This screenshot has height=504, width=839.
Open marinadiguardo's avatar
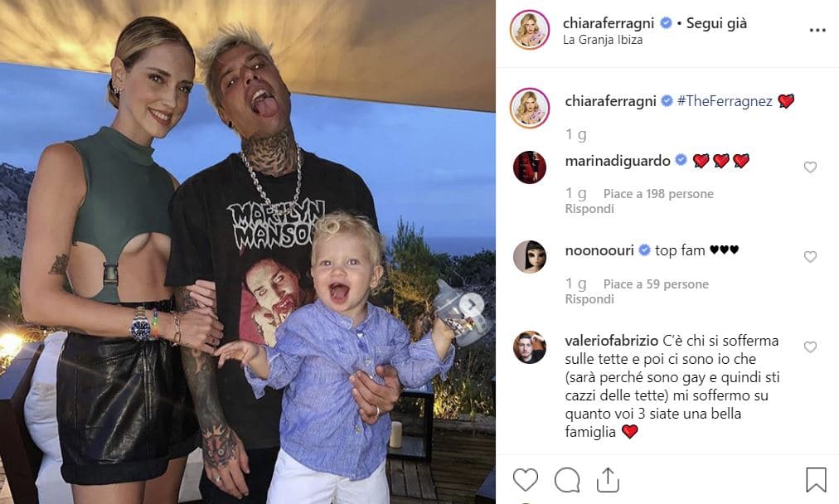point(530,167)
